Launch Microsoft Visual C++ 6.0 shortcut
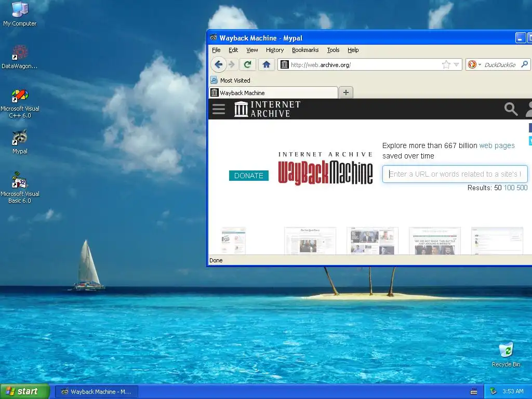The height and width of the screenshot is (399, 532). click(x=20, y=103)
